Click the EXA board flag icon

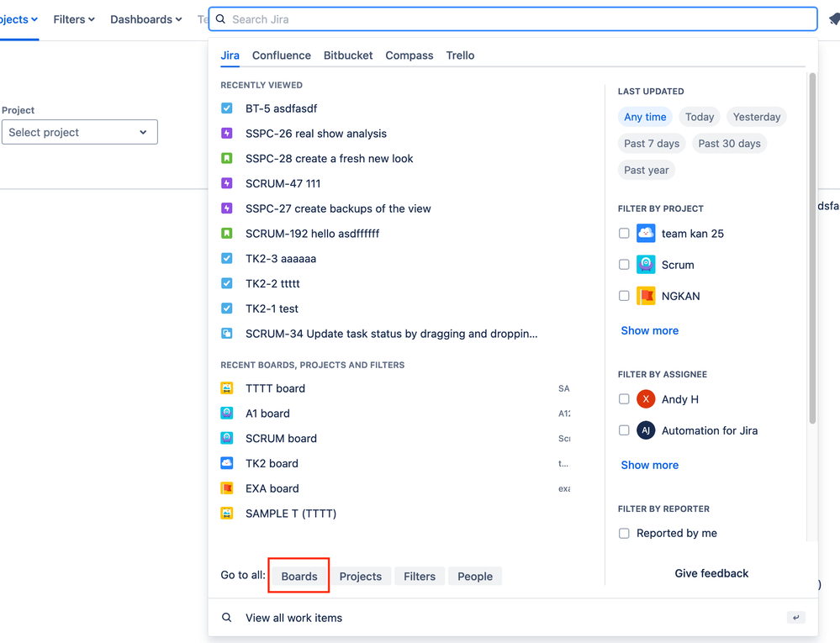click(227, 488)
